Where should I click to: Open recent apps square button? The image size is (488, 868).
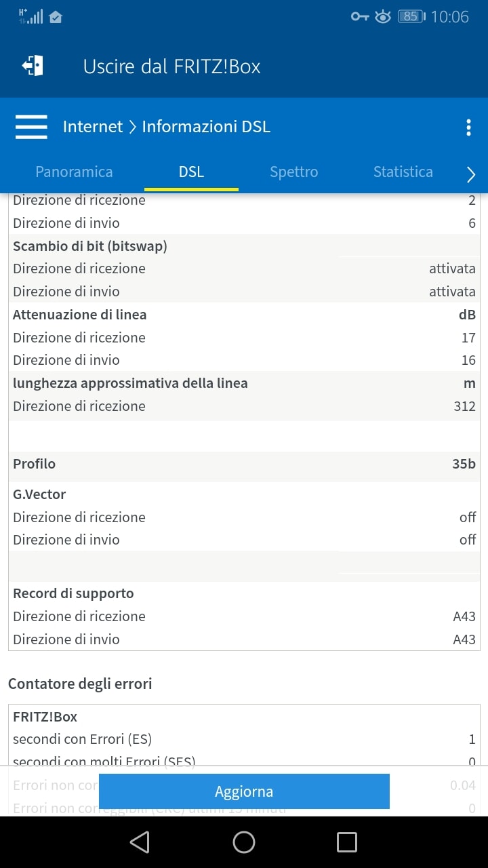tap(347, 842)
